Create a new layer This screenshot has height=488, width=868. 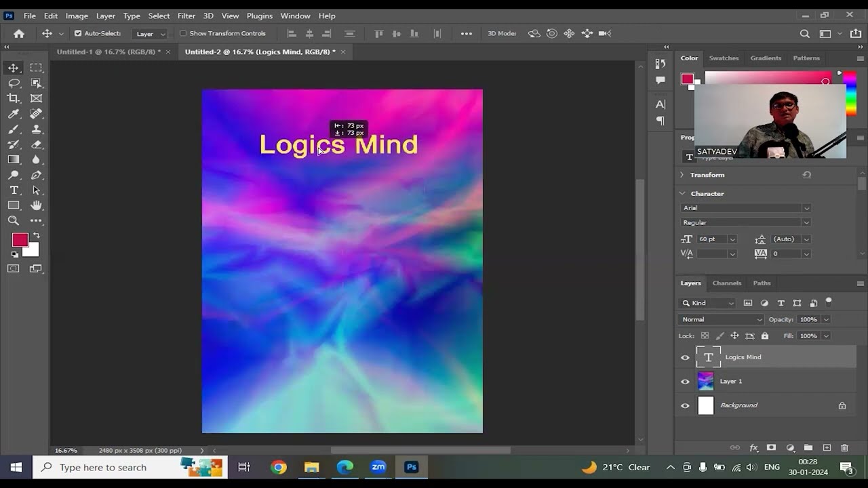click(x=827, y=448)
